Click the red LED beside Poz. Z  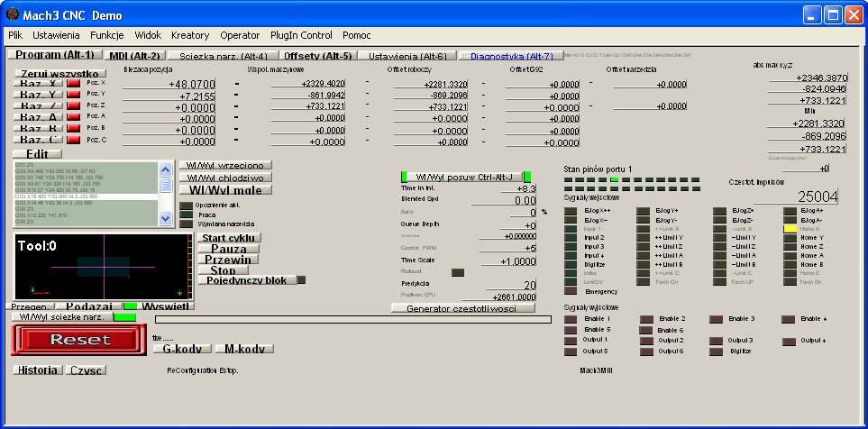click(74, 105)
